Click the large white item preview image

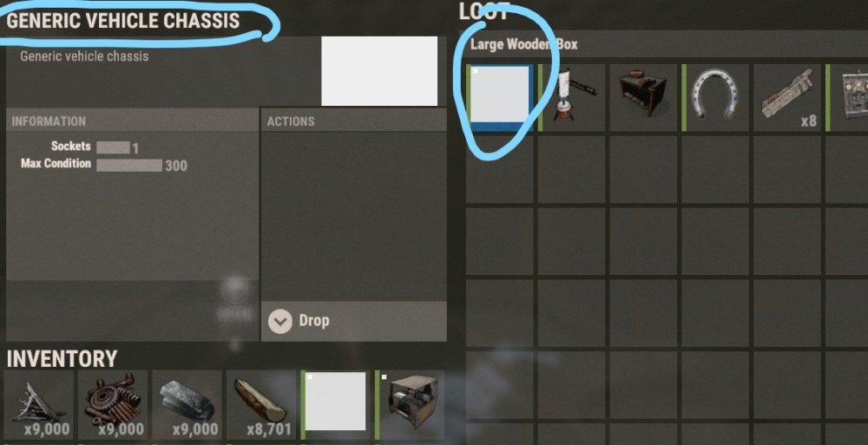coord(379,71)
